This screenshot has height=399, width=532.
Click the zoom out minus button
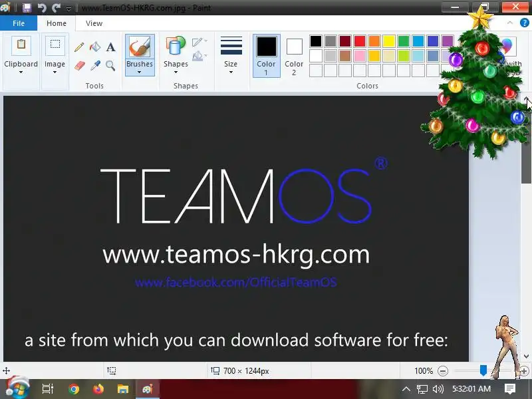point(442,371)
